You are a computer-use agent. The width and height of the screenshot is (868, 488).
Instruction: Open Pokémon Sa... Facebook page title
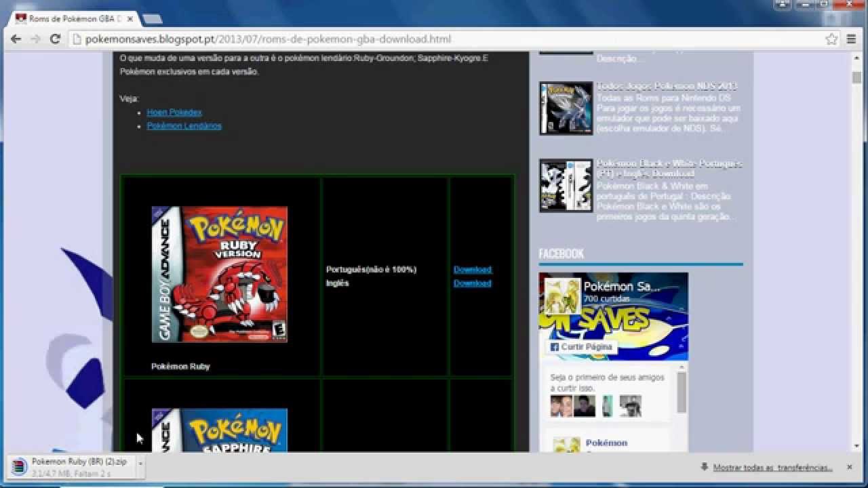point(622,287)
